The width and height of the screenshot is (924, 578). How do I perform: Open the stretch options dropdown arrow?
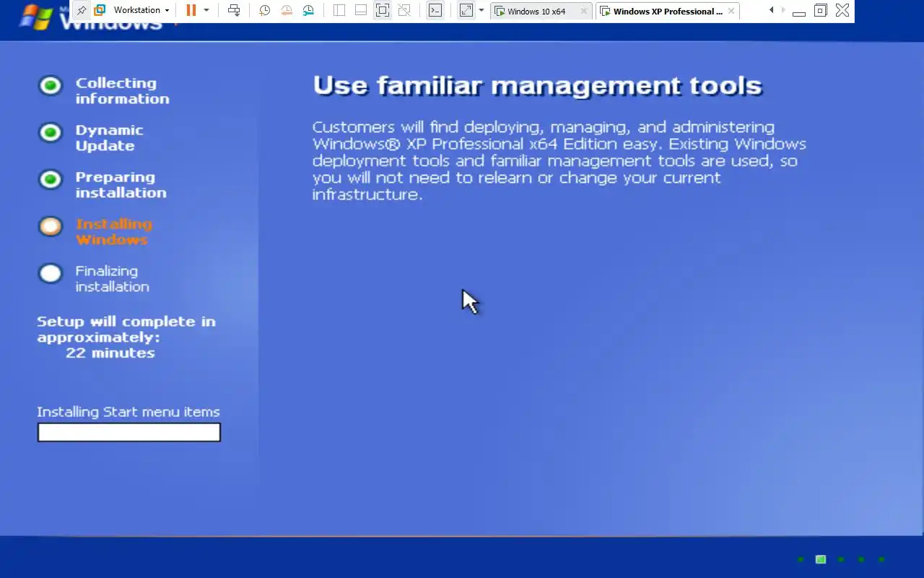481,10
